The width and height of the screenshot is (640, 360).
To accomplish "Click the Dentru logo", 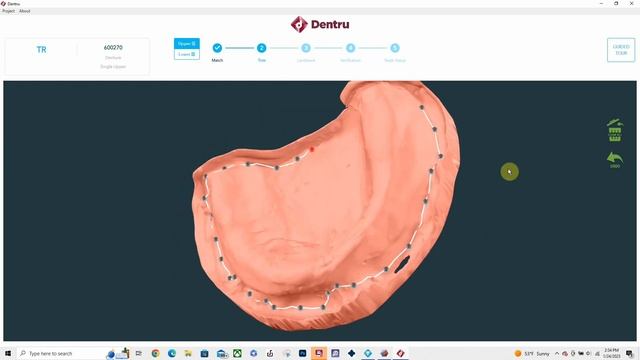I will click(x=320, y=24).
